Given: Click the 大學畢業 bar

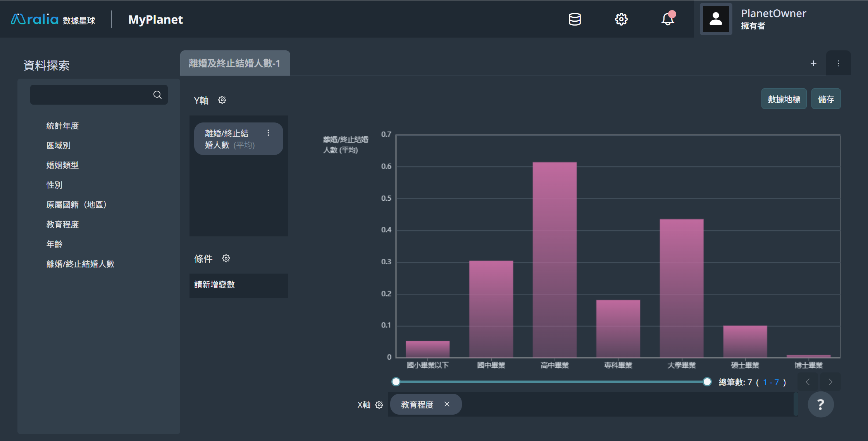Looking at the screenshot, I should (x=682, y=288).
